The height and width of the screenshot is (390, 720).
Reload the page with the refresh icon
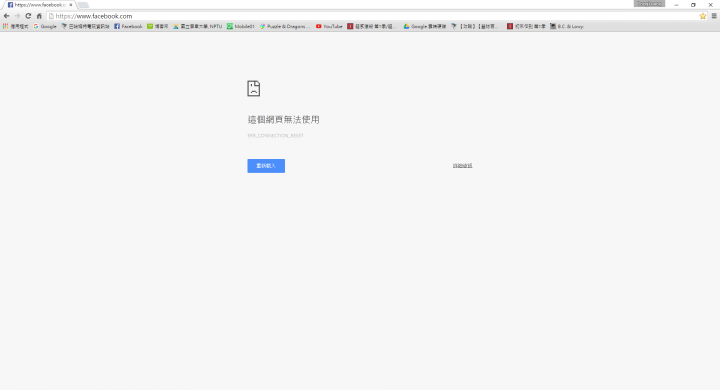tap(28, 16)
